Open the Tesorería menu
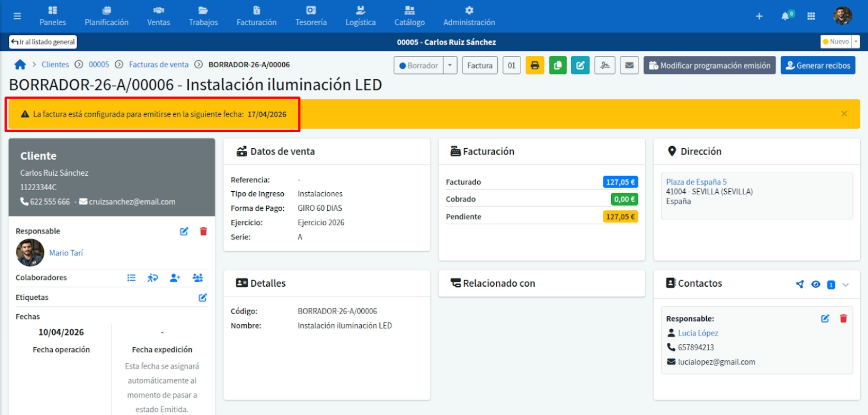 311,16
